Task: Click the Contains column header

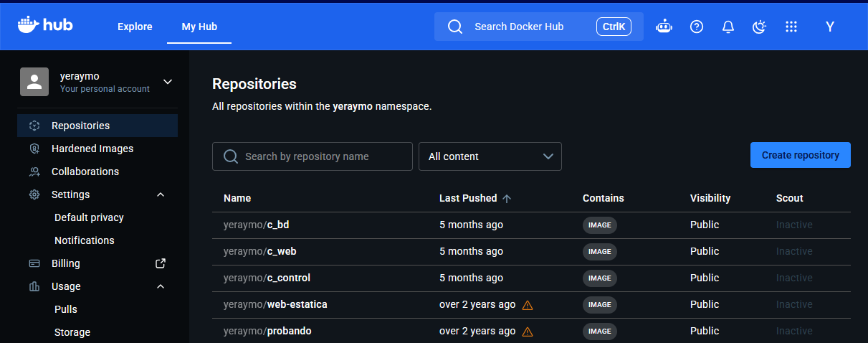Action: tap(604, 198)
